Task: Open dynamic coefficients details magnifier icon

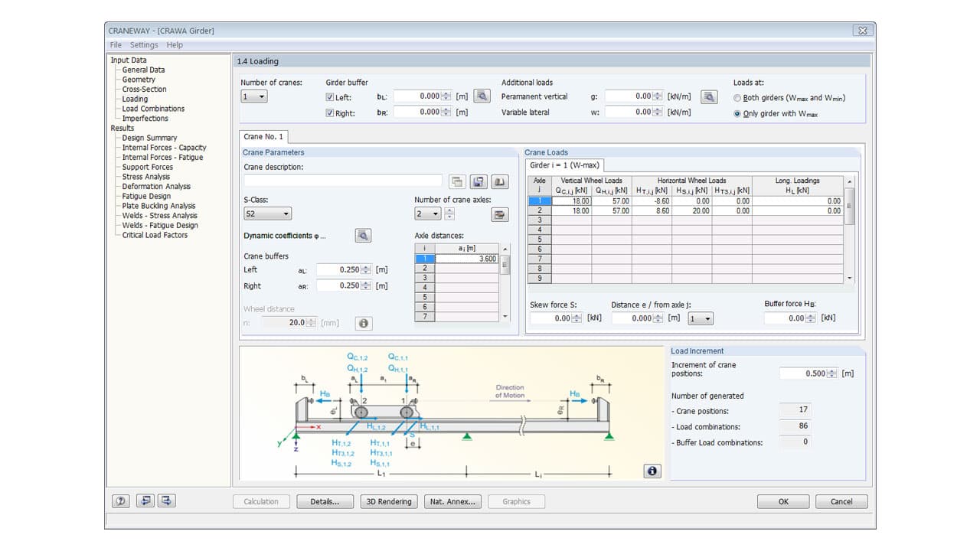Action: pyautogui.click(x=363, y=236)
